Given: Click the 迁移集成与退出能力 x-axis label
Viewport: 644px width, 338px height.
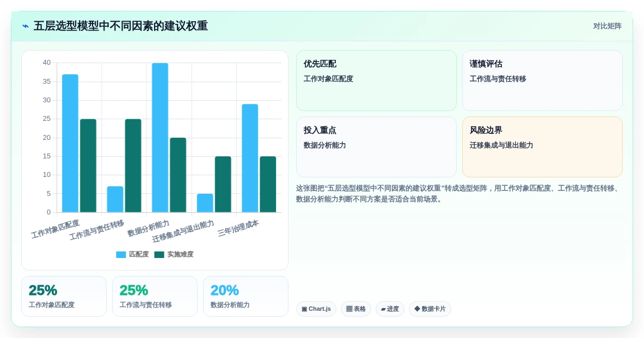Looking at the screenshot, I should tap(183, 231).
